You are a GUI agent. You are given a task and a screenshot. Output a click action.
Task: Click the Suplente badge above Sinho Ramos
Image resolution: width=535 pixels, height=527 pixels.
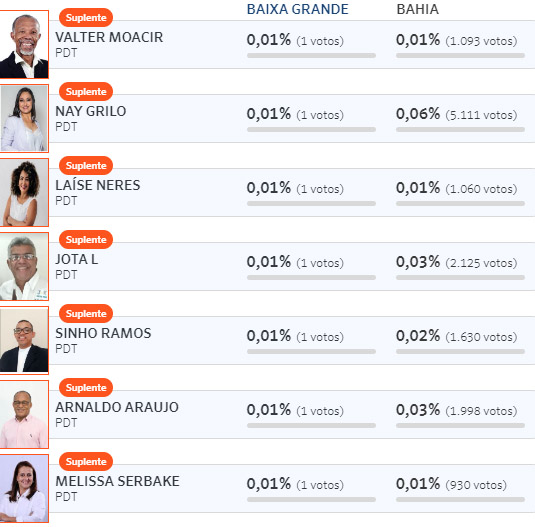pos(86,313)
